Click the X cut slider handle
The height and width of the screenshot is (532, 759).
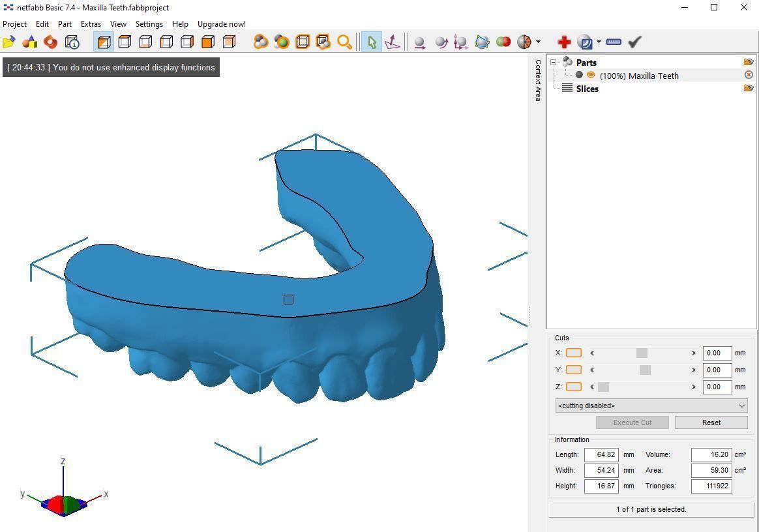642,353
